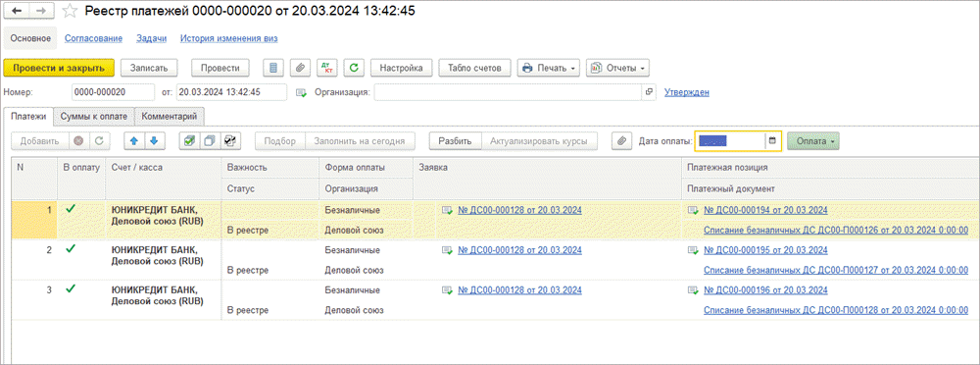Click Актуализировать курсы button

(539, 141)
